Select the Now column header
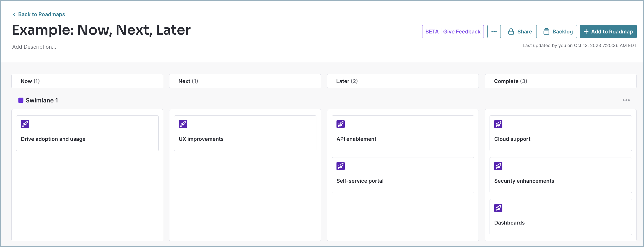 [87, 81]
